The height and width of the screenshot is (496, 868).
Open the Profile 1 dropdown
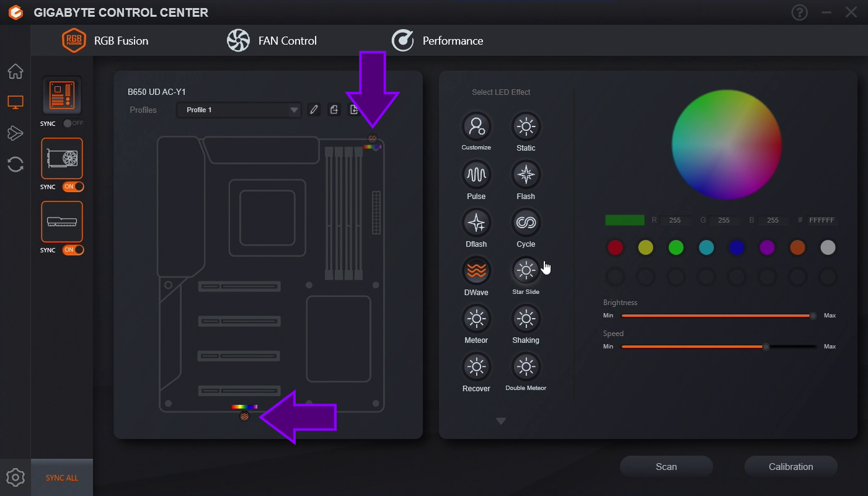click(239, 109)
